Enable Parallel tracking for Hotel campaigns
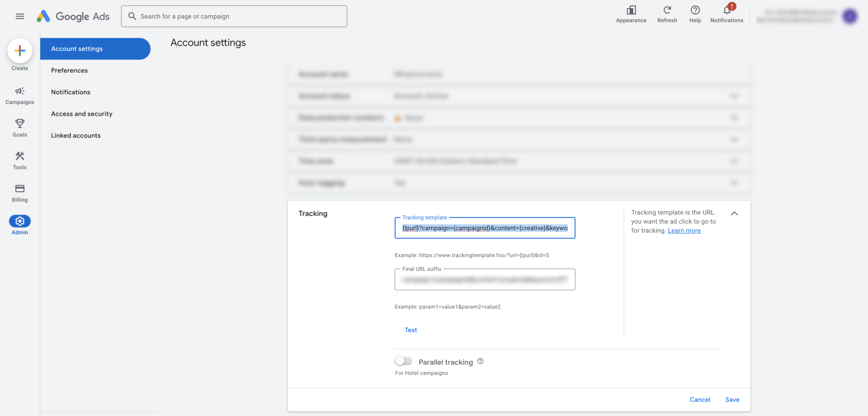Screen dimensions: 868x416 [403, 360]
